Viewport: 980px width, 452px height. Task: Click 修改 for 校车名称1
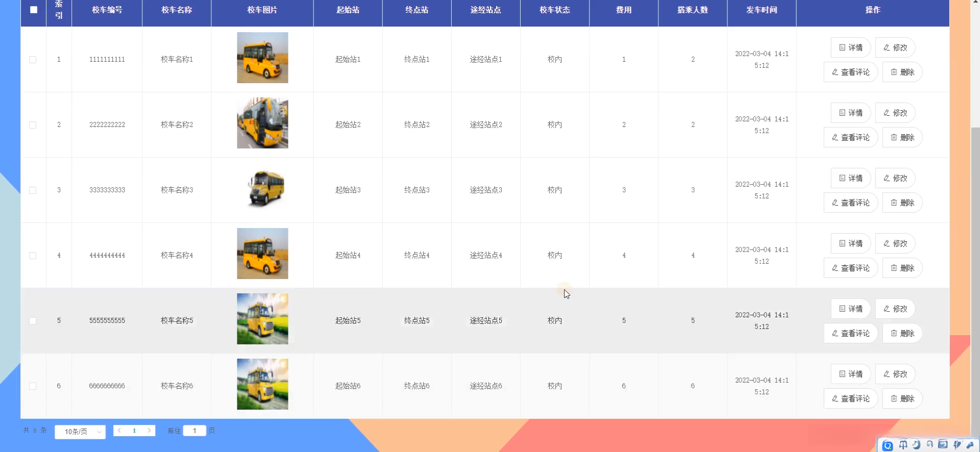(895, 47)
